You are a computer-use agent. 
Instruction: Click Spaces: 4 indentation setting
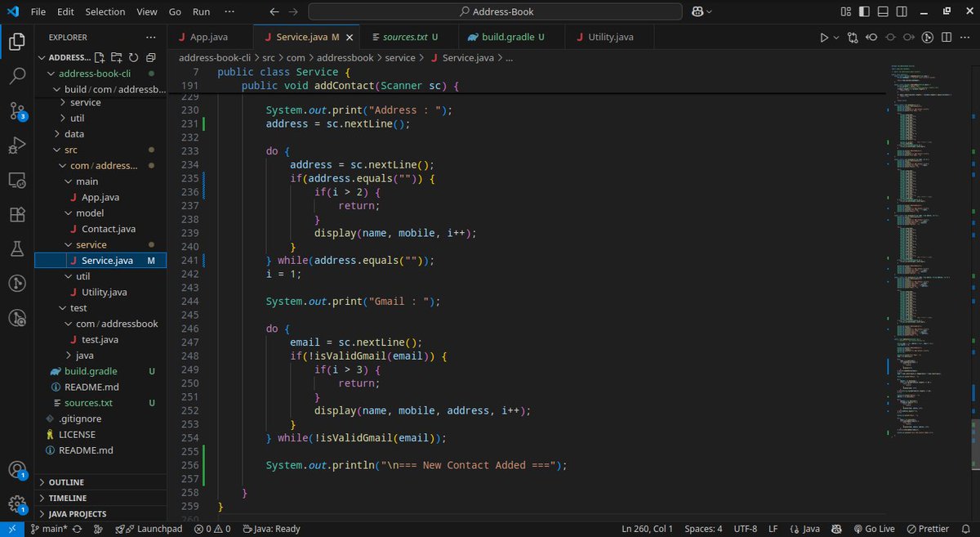[x=703, y=529]
